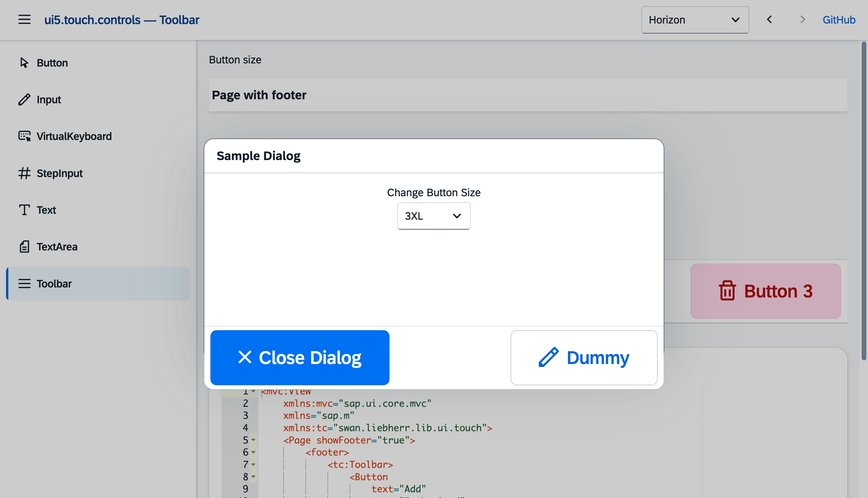This screenshot has height=498, width=868.
Task: Click the page vertical scrollbar
Action: point(864,201)
